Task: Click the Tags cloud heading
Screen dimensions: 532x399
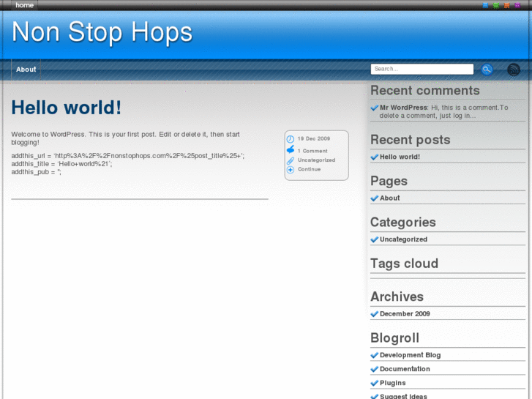Action: (x=404, y=264)
